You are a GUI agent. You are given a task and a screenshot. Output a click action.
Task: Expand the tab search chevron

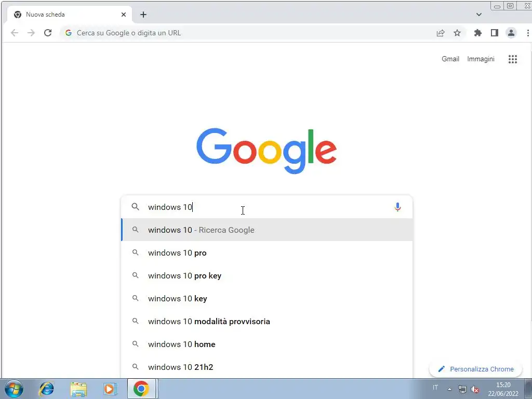pos(478,15)
